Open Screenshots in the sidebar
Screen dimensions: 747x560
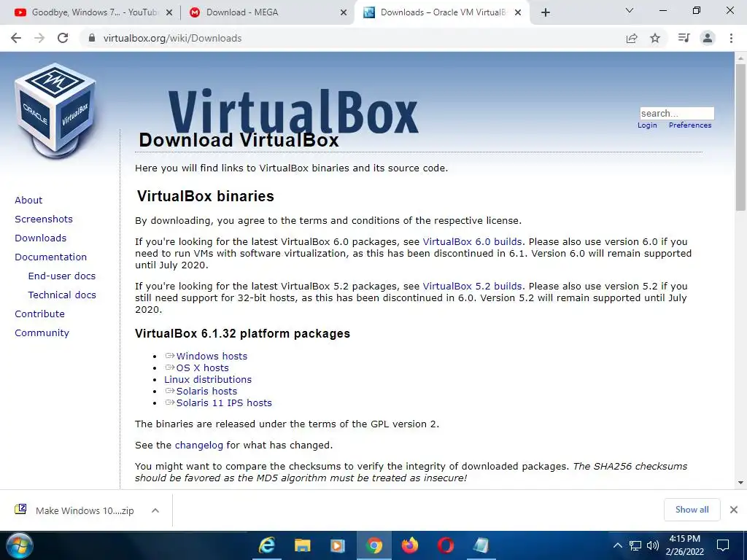point(44,219)
